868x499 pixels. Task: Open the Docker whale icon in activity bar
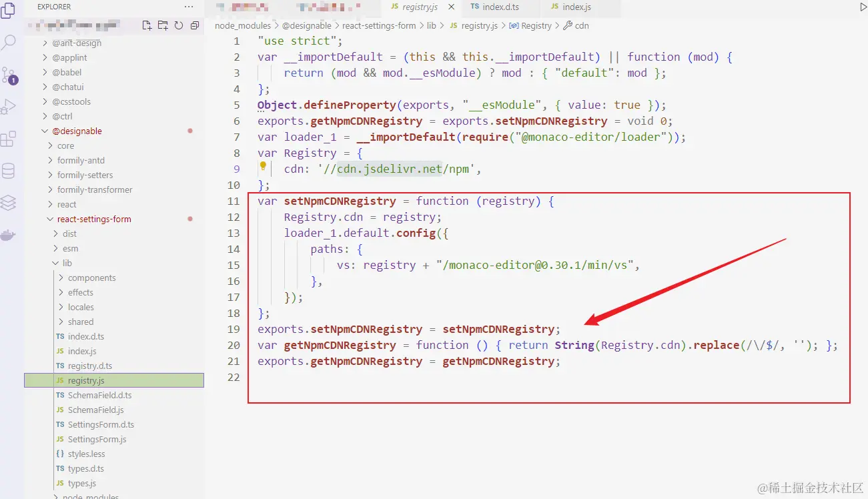click(x=9, y=234)
